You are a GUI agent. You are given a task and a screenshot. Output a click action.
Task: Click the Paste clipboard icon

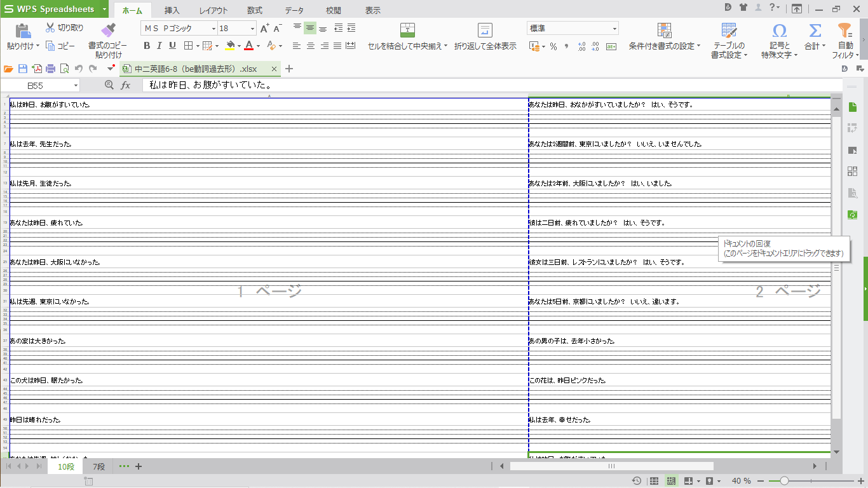pyautogui.click(x=23, y=30)
